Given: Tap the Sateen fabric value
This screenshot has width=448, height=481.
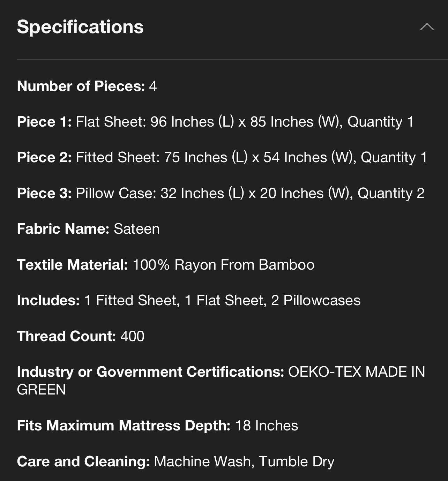Looking at the screenshot, I should pyautogui.click(x=137, y=229).
